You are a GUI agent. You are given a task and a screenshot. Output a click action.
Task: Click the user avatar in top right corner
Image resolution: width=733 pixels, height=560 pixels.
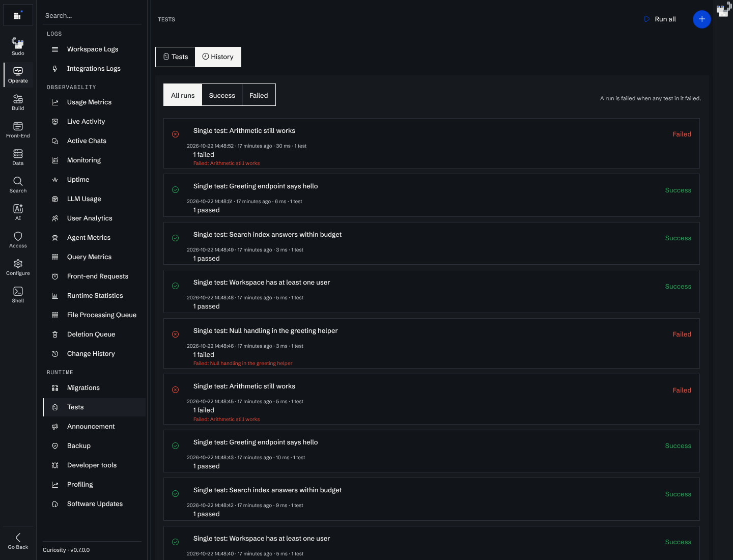point(723,10)
